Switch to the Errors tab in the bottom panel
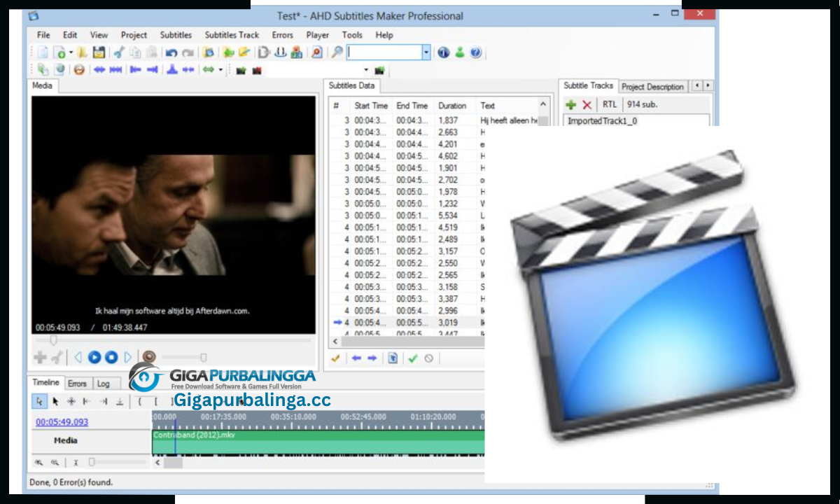 click(x=77, y=384)
